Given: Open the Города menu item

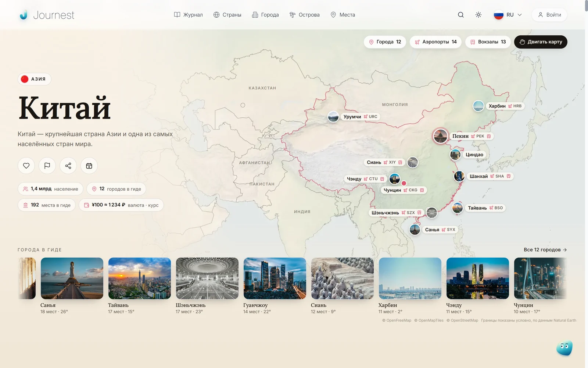Looking at the screenshot, I should [265, 15].
